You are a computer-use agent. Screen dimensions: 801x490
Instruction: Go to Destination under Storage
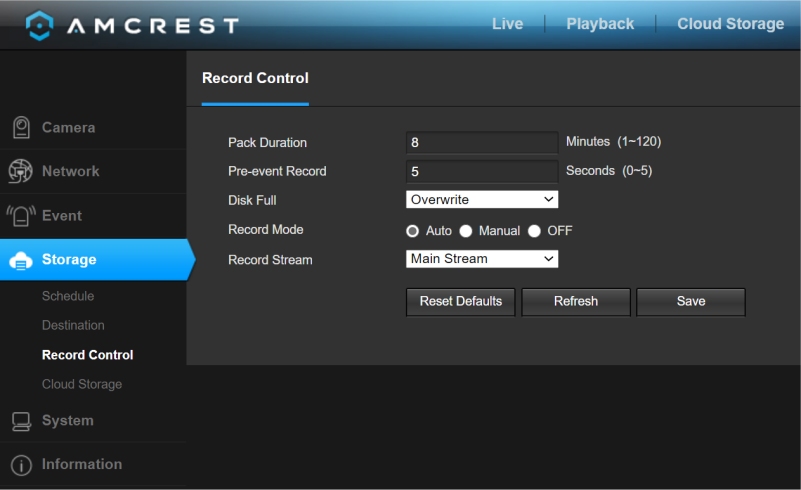point(73,325)
